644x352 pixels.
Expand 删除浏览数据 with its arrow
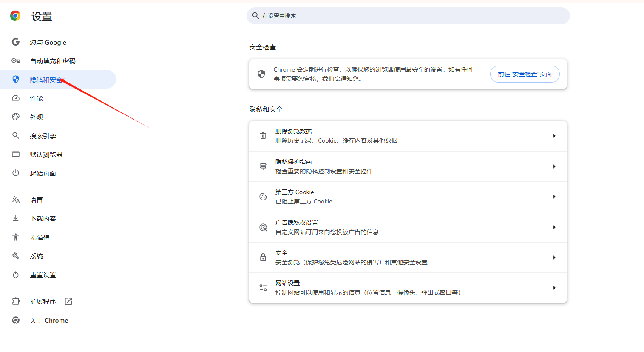click(x=554, y=136)
